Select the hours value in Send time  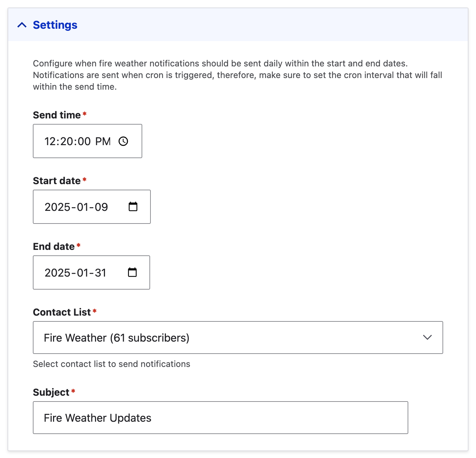click(50, 141)
